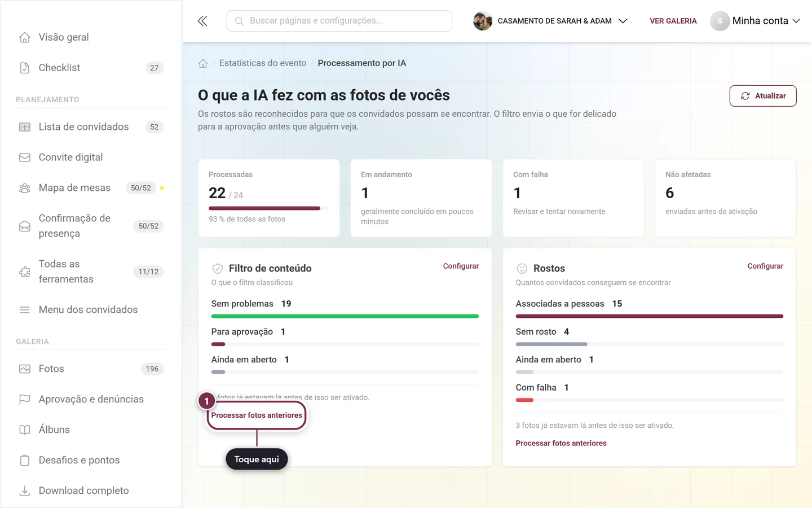812x508 pixels.
Task: Click the Confirmação de presença envelope icon
Action: [25, 226]
